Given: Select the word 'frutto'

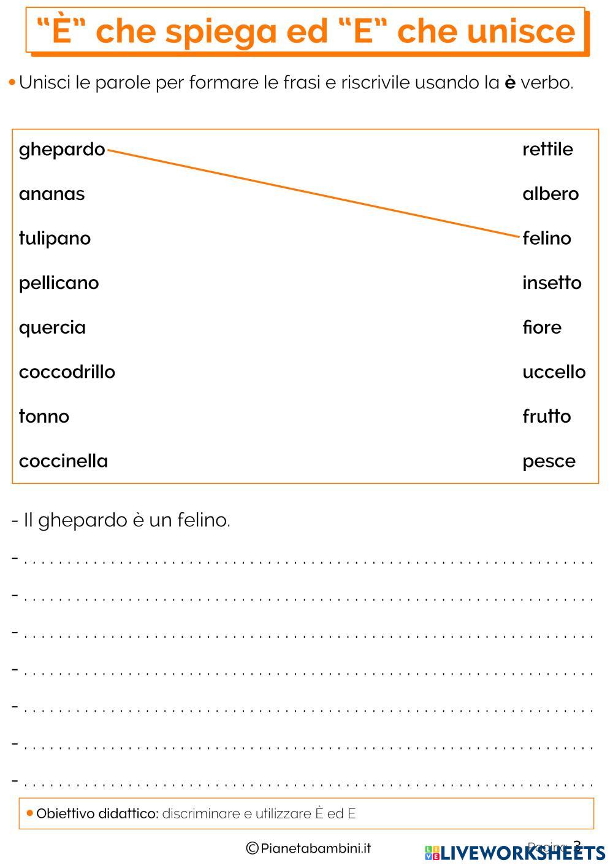Looking at the screenshot, I should tap(546, 417).
